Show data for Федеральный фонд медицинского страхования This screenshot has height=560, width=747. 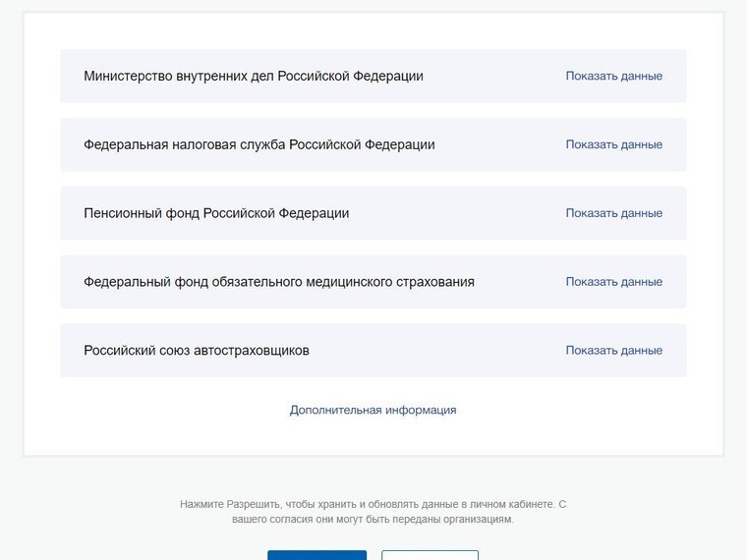(613, 282)
